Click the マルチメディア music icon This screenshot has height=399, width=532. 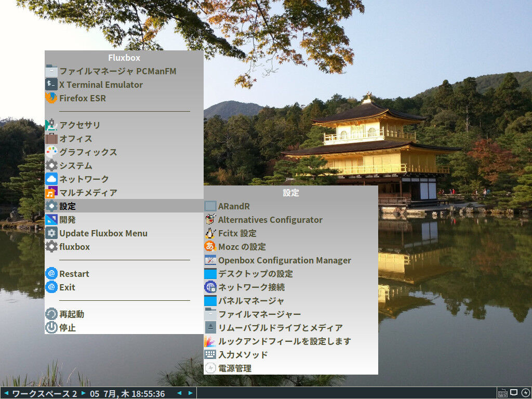coord(51,192)
